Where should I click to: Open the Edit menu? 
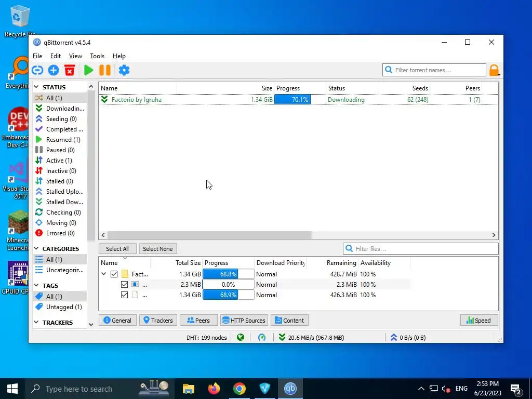pos(55,56)
